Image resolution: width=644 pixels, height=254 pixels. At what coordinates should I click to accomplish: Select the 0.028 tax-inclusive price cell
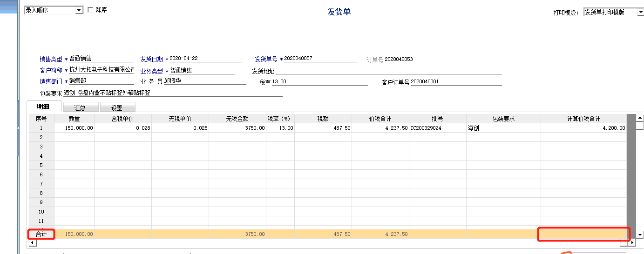pos(123,128)
